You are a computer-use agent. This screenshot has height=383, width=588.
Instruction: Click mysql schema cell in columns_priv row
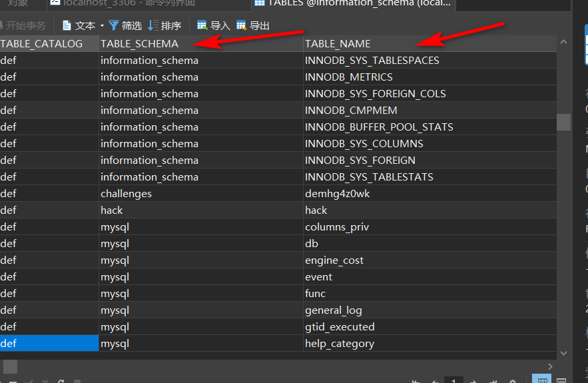point(201,226)
